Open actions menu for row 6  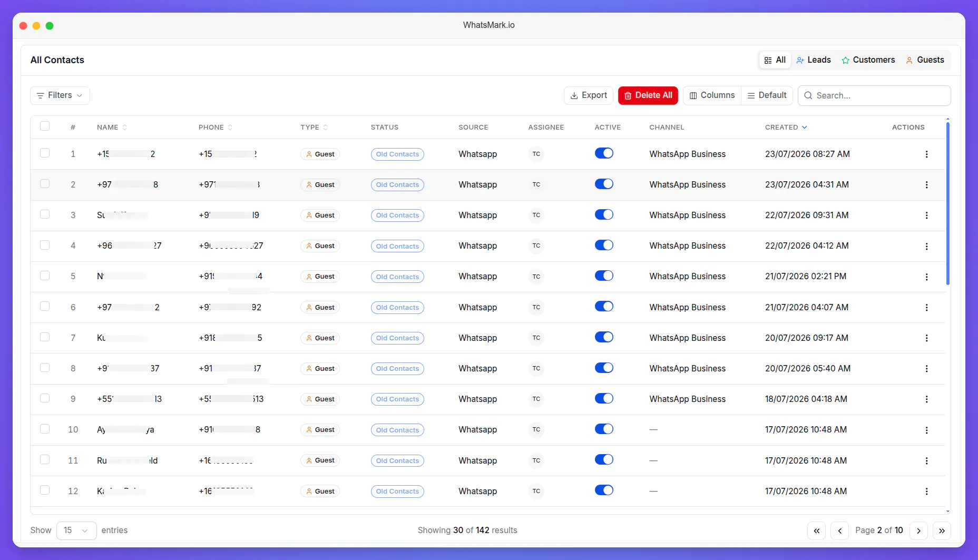(926, 307)
